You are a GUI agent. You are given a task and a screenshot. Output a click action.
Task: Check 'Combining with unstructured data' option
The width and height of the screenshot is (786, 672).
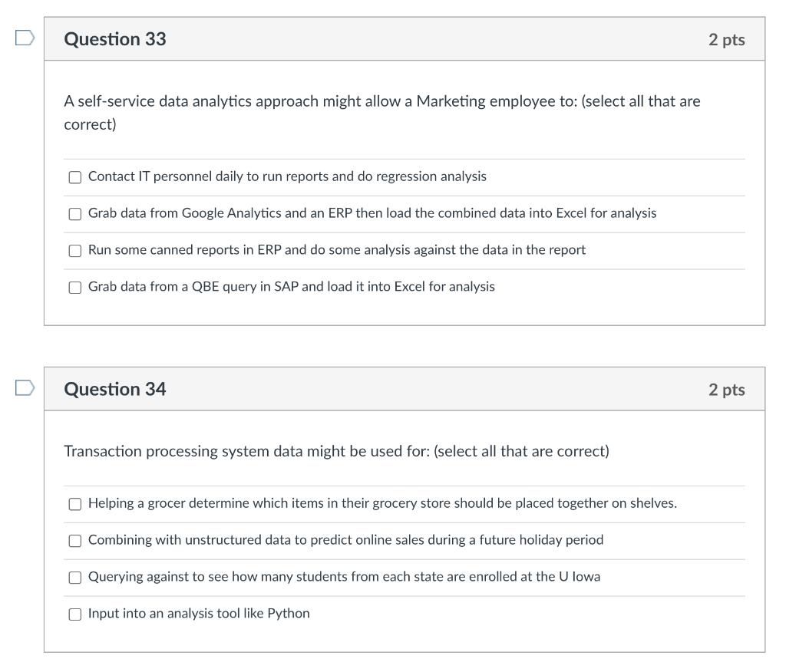[74, 540]
